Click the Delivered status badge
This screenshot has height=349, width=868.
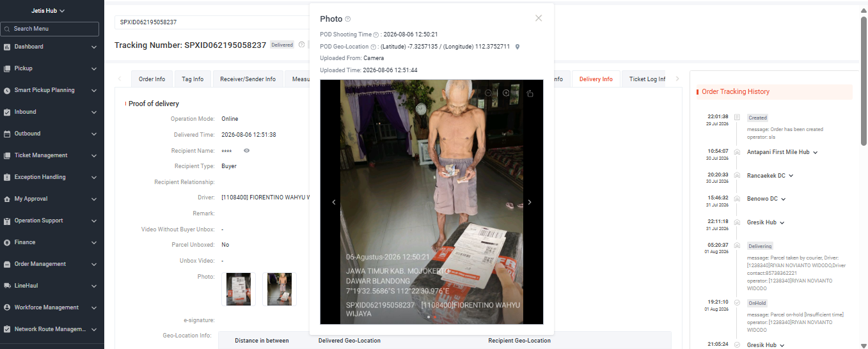[282, 45]
